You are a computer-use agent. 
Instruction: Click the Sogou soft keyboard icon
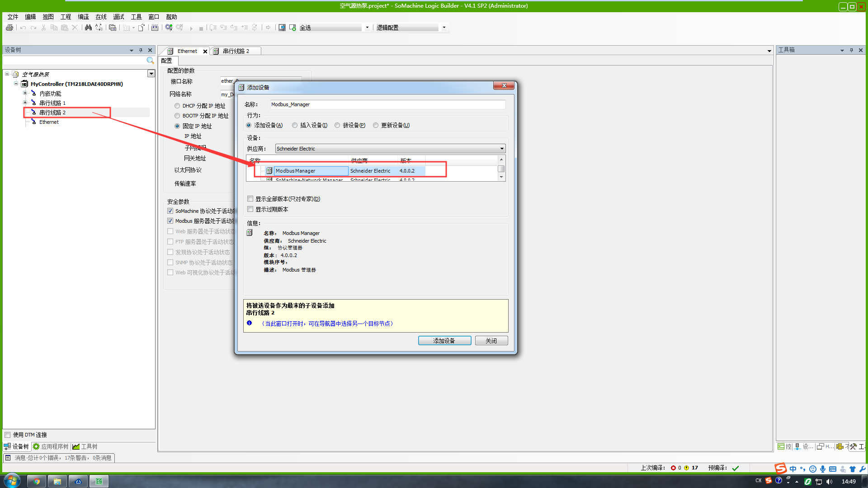click(x=833, y=469)
